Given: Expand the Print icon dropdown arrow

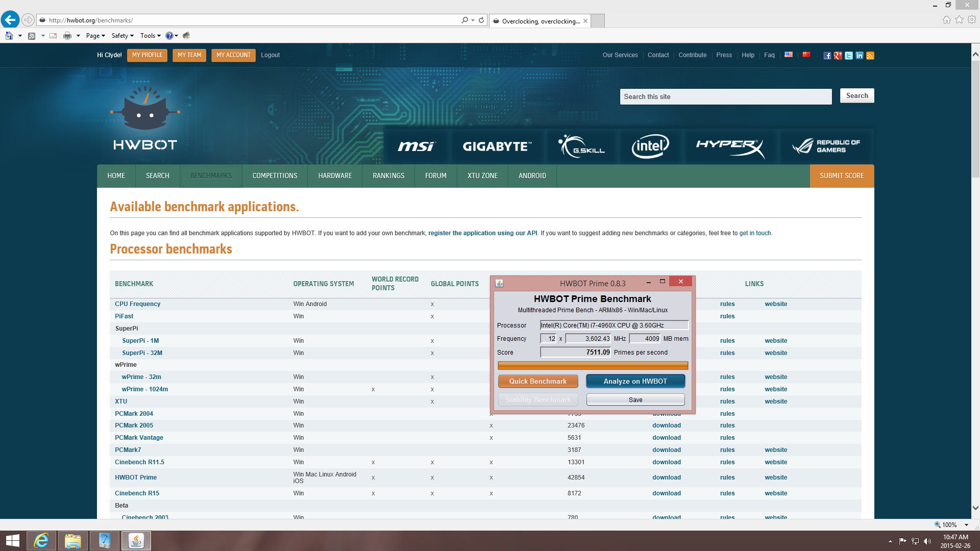Looking at the screenshot, I should pyautogui.click(x=78, y=36).
